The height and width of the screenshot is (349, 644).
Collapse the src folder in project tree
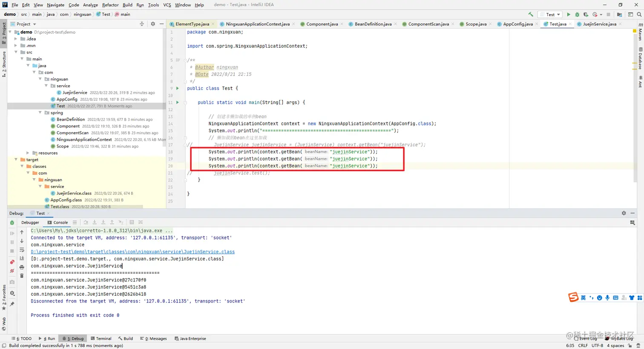pos(16,52)
